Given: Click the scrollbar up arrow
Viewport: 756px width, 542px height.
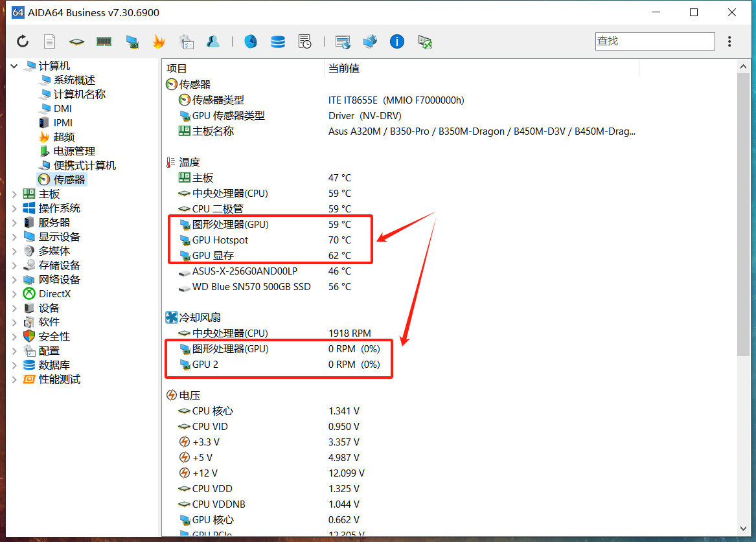Looking at the screenshot, I should pyautogui.click(x=743, y=67).
